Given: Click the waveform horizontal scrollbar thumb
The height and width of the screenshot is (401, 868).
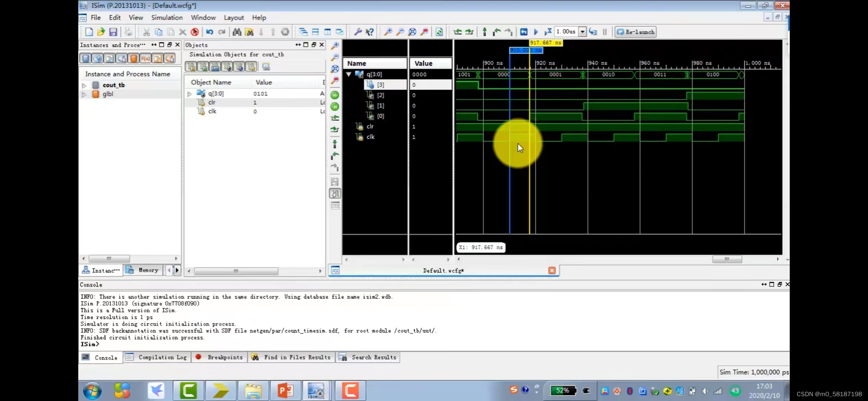Looking at the screenshot, I should (x=727, y=259).
